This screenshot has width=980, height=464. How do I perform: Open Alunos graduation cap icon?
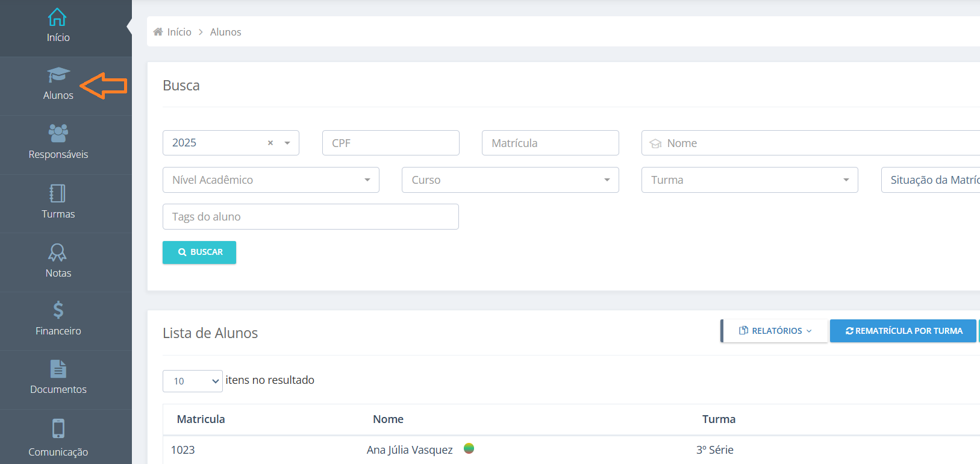point(58,75)
